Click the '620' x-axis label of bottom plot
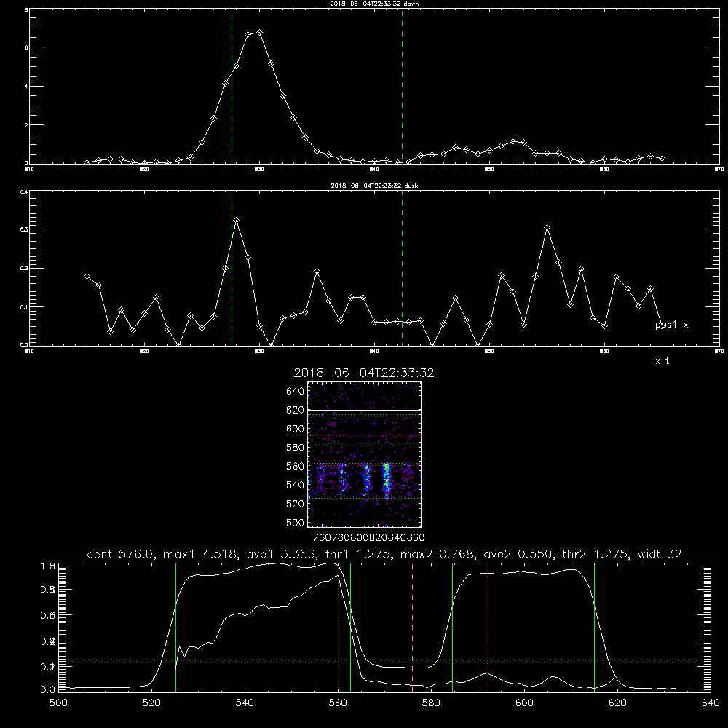 click(x=617, y=703)
